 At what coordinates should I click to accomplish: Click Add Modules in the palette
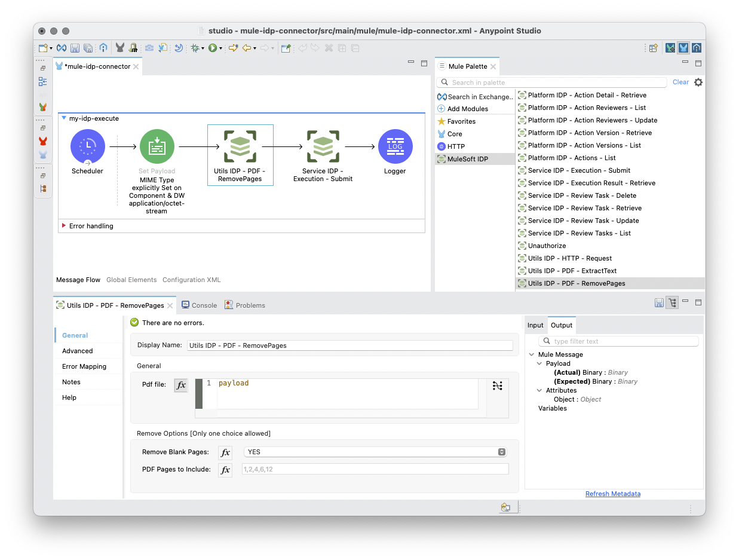coord(463,109)
